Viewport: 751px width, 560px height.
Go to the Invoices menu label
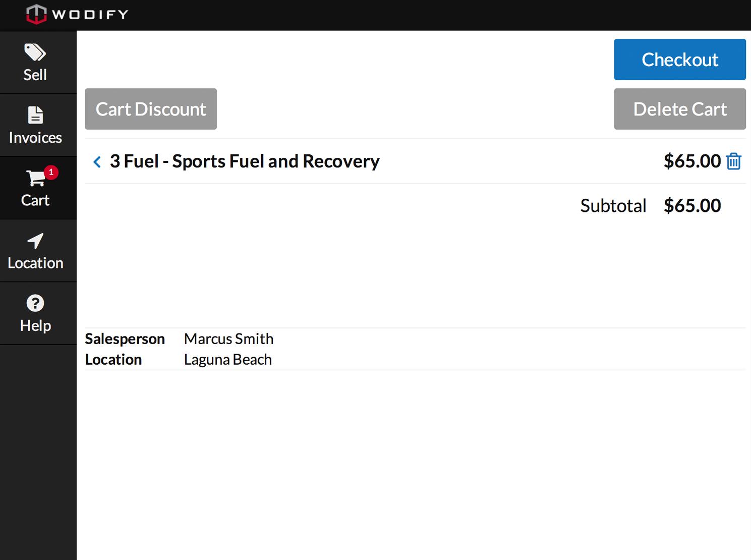click(35, 138)
